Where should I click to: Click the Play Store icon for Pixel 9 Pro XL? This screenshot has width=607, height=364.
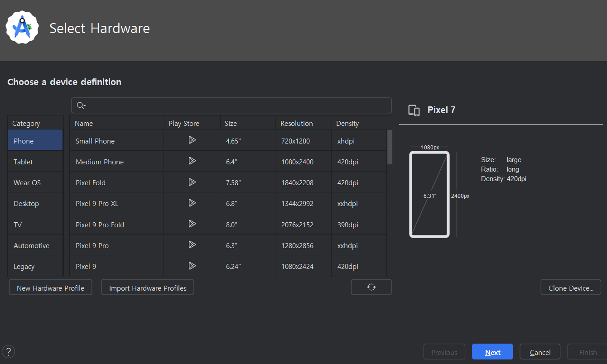click(192, 203)
